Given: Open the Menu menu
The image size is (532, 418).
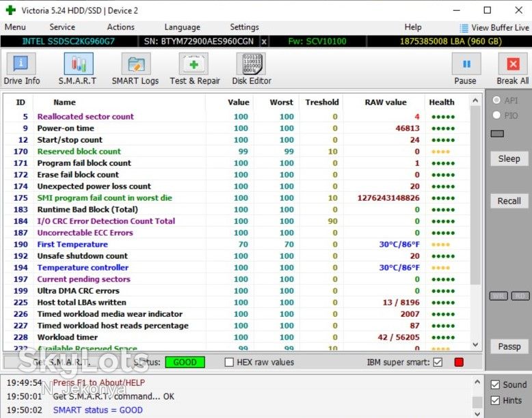Looking at the screenshot, I should point(15,27).
